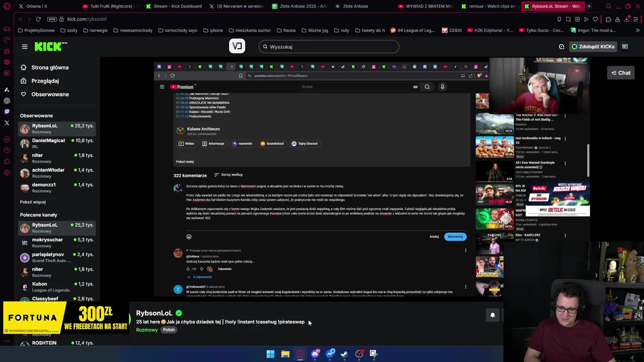The height and width of the screenshot is (362, 644).
Task: Switch to Złote Antosie 2025 tab
Action: [299, 6]
